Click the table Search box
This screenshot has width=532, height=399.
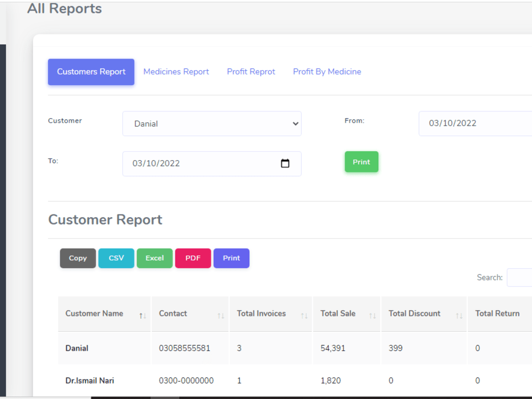coord(519,278)
